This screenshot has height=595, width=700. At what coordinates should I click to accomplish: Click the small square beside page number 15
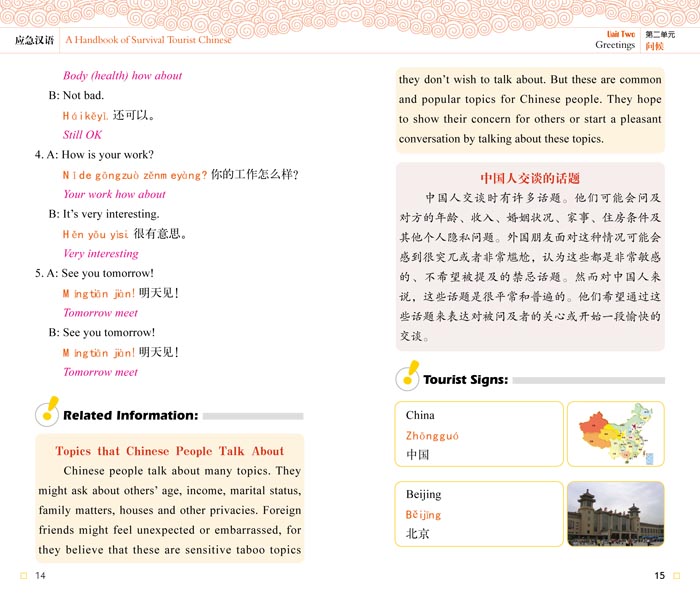pos(676,575)
